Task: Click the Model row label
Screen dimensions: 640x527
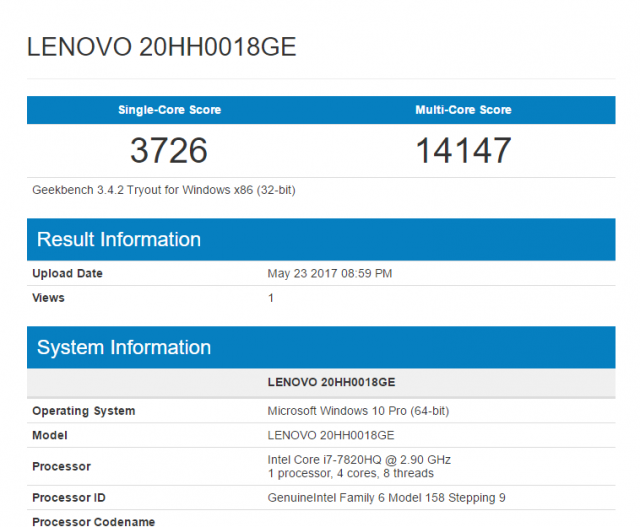Action: (50, 435)
